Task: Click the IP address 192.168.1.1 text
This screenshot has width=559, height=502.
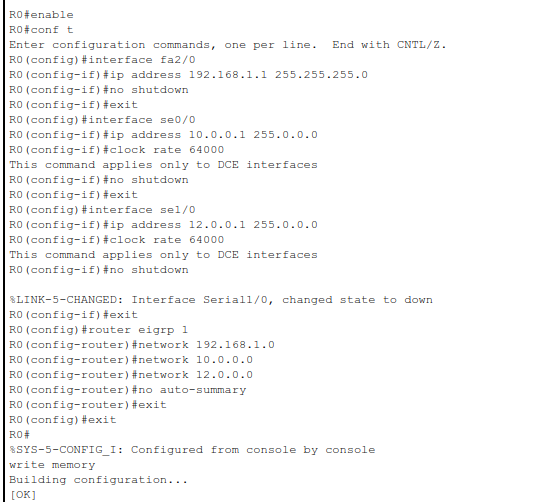Action: pos(228,75)
